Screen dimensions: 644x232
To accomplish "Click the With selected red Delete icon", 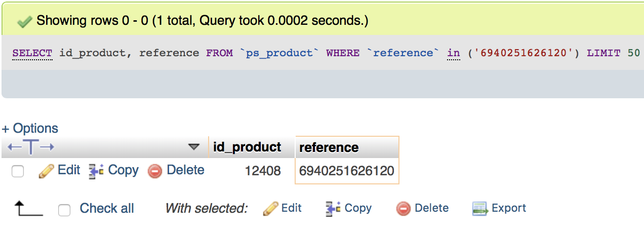I will tap(404, 209).
